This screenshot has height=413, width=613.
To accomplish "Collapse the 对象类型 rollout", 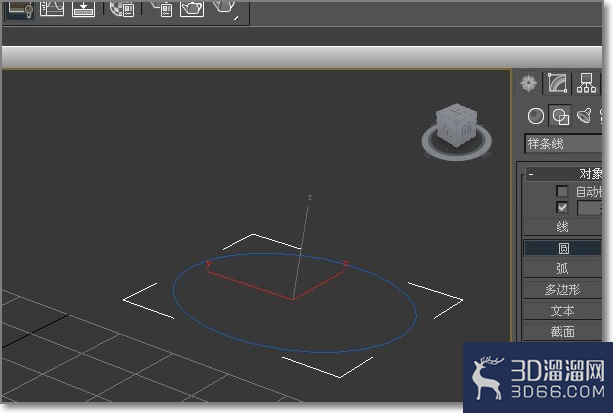I will pos(563,174).
